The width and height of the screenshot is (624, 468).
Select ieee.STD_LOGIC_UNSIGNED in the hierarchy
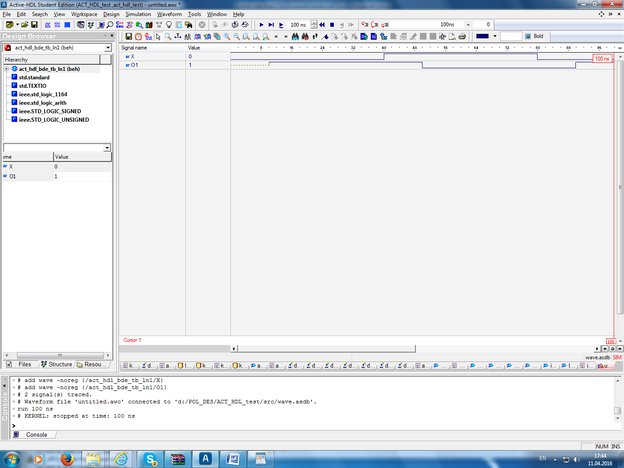54,120
